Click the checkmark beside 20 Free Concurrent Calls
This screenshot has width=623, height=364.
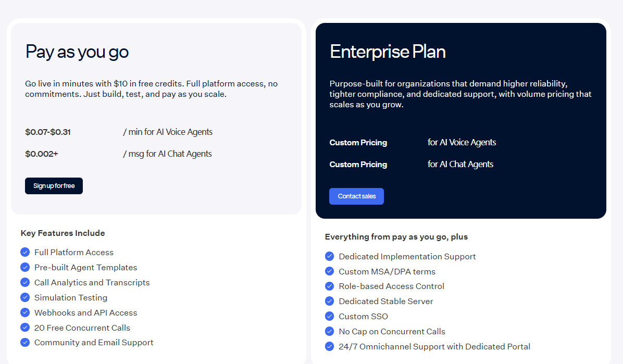24,328
